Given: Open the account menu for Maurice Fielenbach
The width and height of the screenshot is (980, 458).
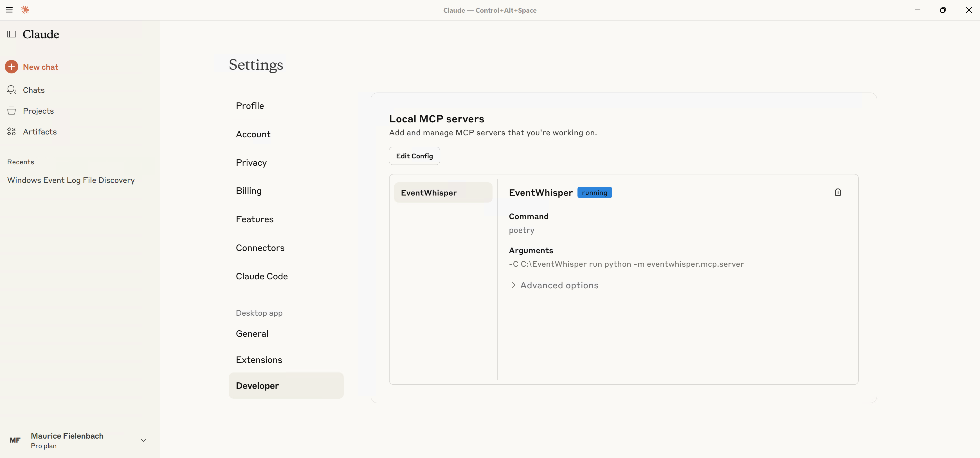Looking at the screenshot, I should click(78, 440).
